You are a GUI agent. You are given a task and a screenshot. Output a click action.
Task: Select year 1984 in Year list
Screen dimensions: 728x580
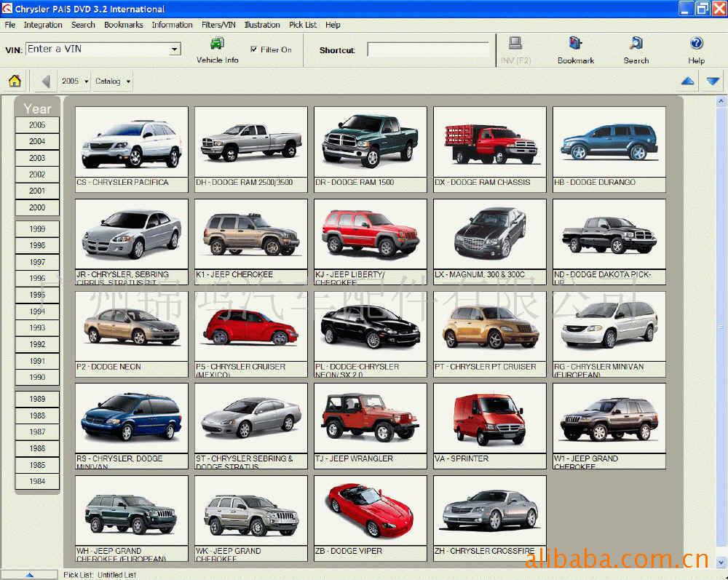pyautogui.click(x=37, y=482)
